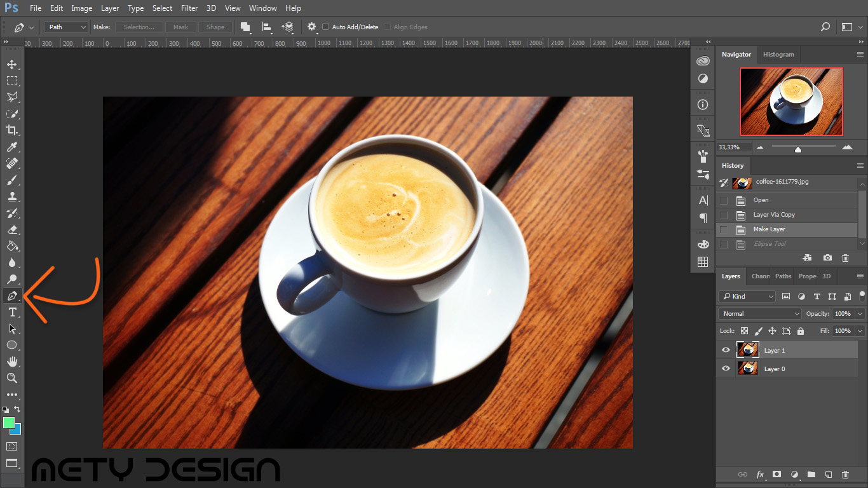The height and width of the screenshot is (488, 868).
Task: Open the Fill slider dropdown arrow
Action: point(860,330)
